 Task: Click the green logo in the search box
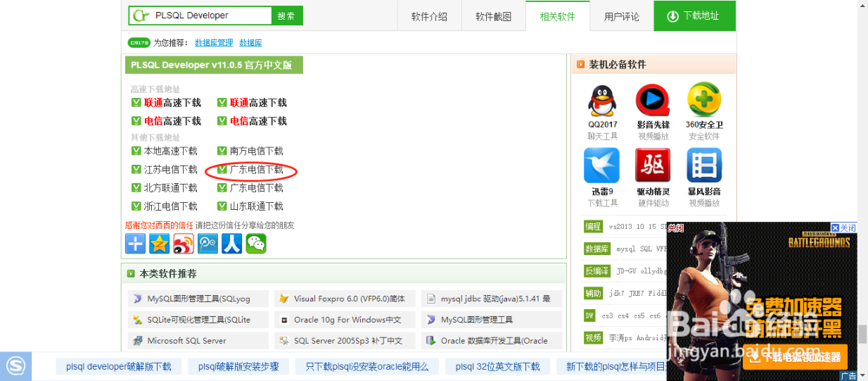pos(141,16)
